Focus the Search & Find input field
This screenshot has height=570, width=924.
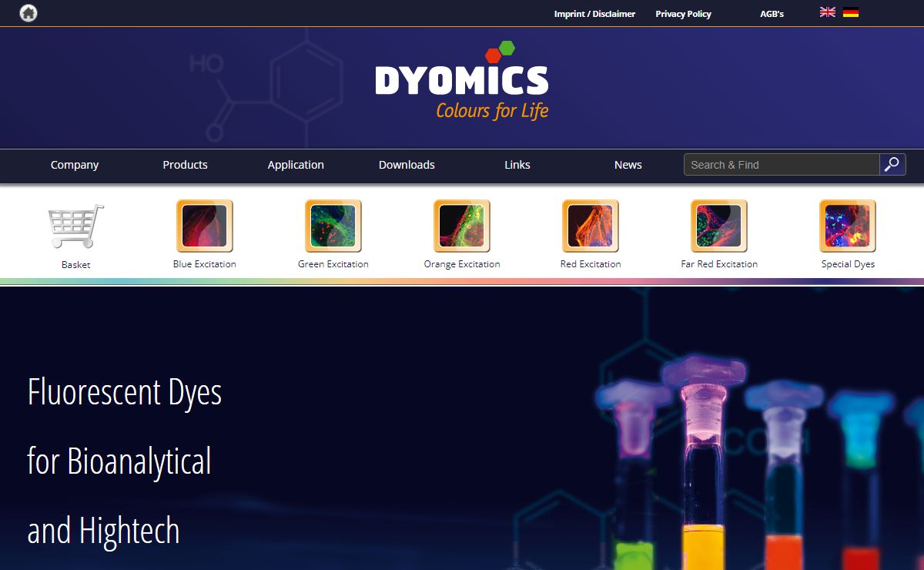coord(782,164)
